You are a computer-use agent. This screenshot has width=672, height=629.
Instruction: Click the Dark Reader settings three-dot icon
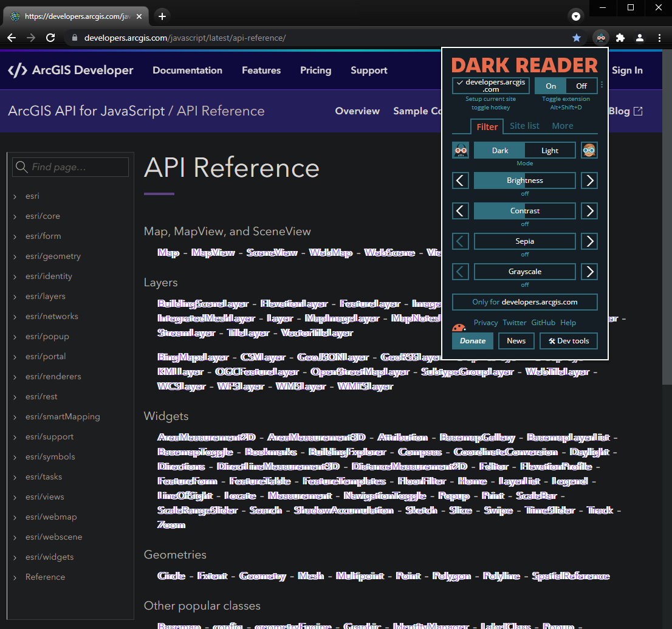(602, 85)
